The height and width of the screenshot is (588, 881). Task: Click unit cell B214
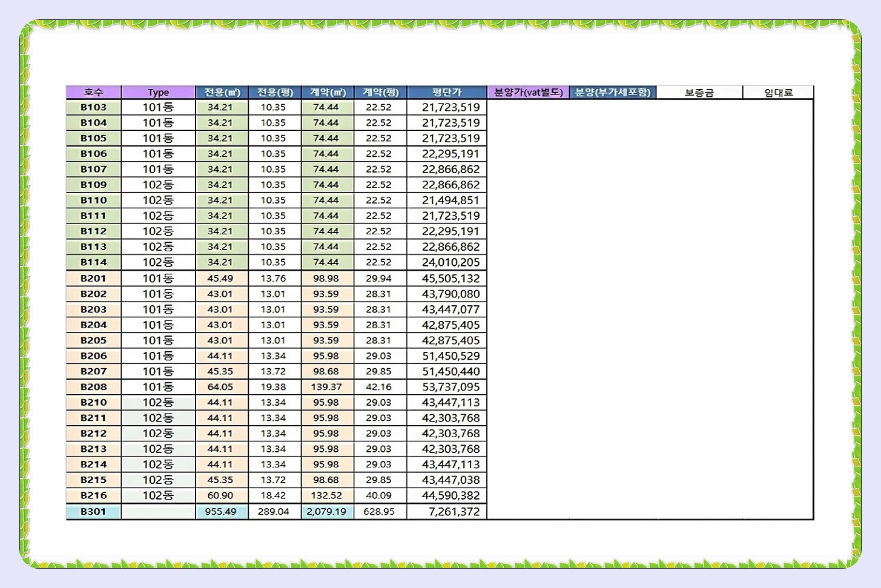coord(93,464)
